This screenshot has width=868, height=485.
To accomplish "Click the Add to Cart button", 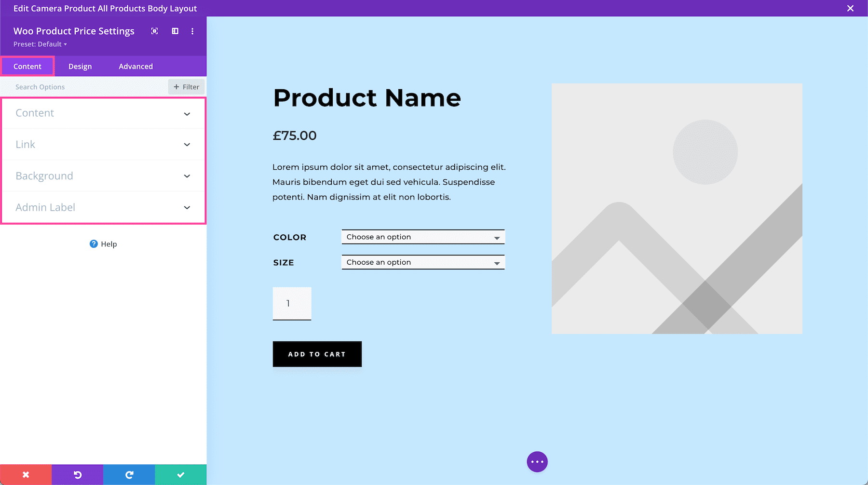I will click(317, 354).
